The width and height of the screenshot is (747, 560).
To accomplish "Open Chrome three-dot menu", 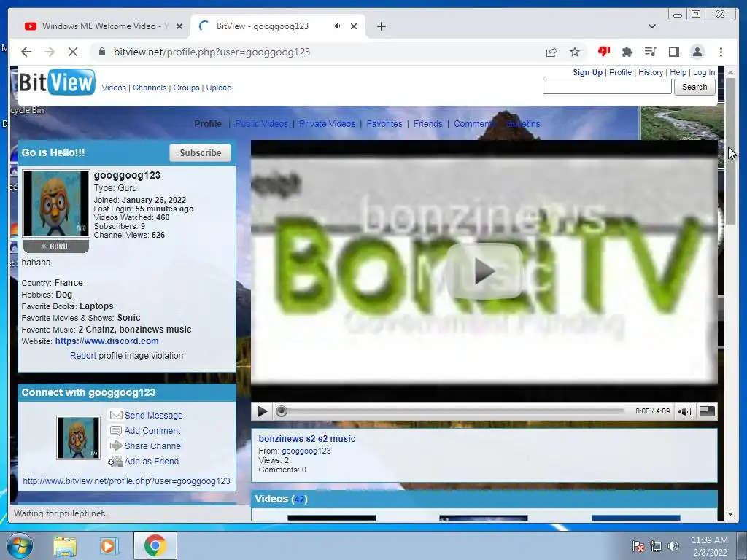I will click(721, 52).
